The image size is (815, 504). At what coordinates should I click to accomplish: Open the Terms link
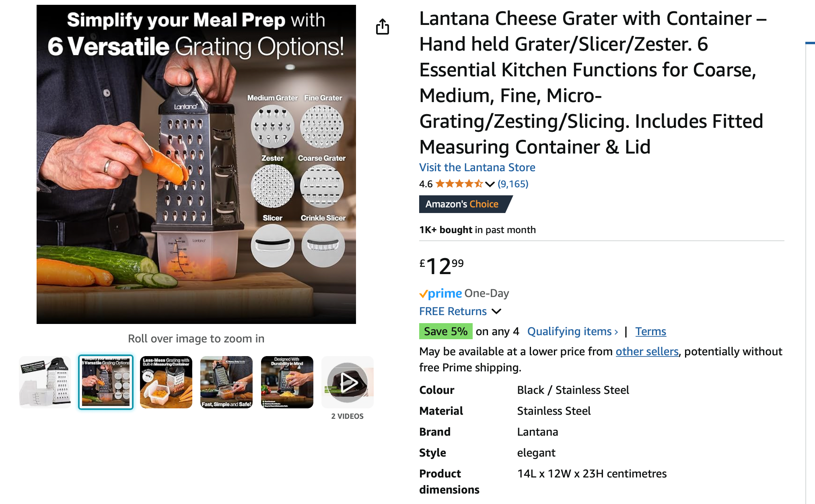pos(650,332)
